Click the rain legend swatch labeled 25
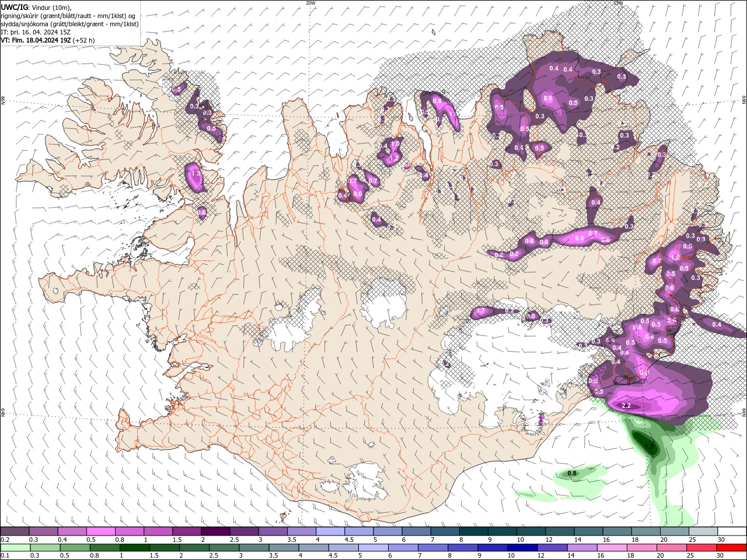The height and width of the screenshot is (560, 747). (701, 548)
